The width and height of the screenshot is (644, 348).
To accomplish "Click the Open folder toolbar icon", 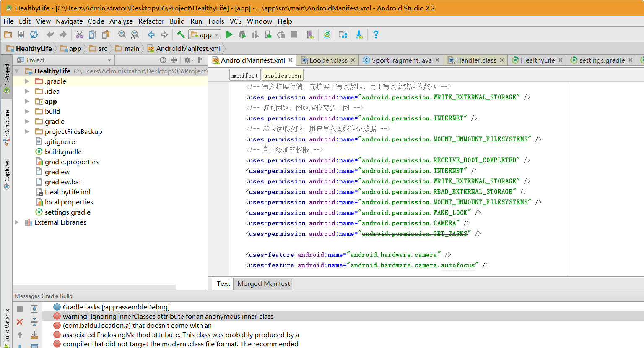I will tap(8, 34).
